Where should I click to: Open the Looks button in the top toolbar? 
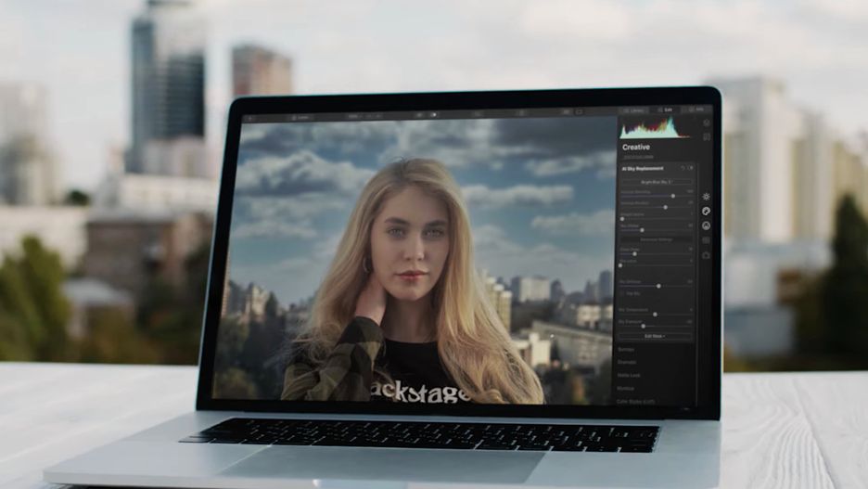click(300, 118)
